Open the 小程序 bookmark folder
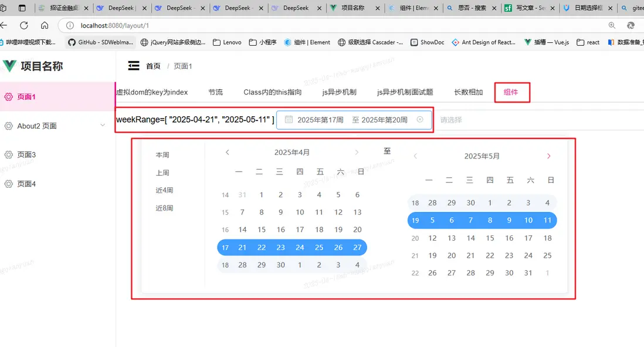Screen dimensions: 644x347 pyautogui.click(x=263, y=42)
